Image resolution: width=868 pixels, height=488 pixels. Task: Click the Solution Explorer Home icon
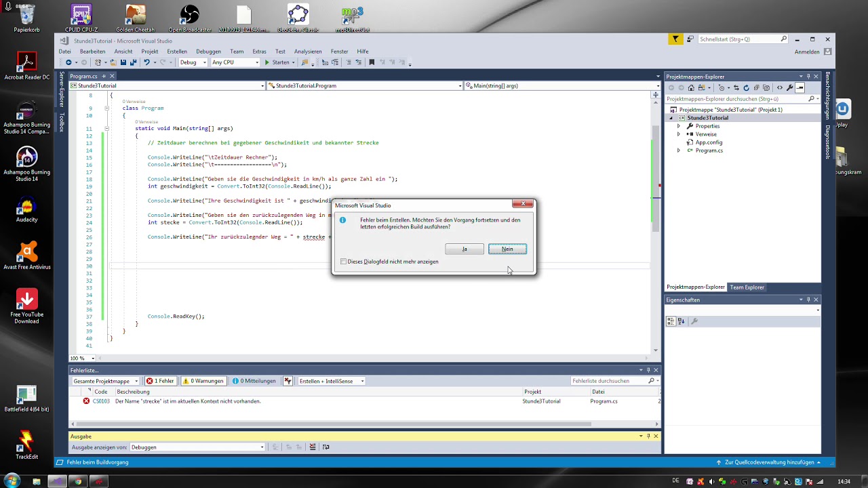tap(691, 87)
